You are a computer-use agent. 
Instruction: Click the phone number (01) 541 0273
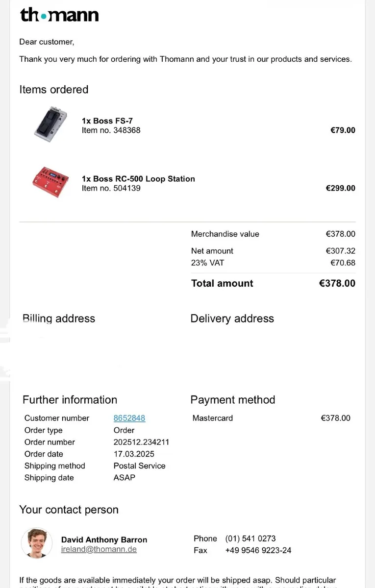[x=250, y=539]
